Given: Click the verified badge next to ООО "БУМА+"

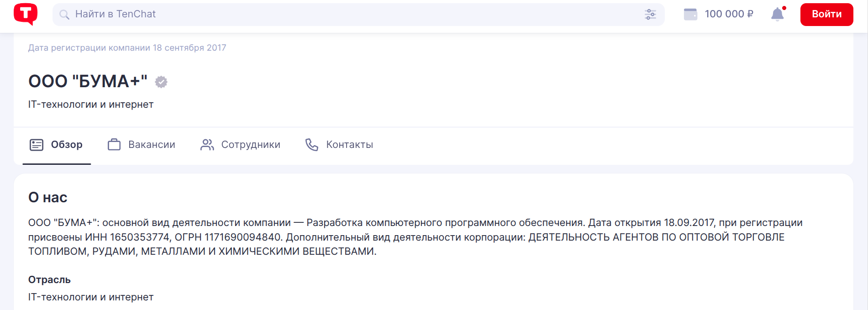Looking at the screenshot, I should click(161, 82).
